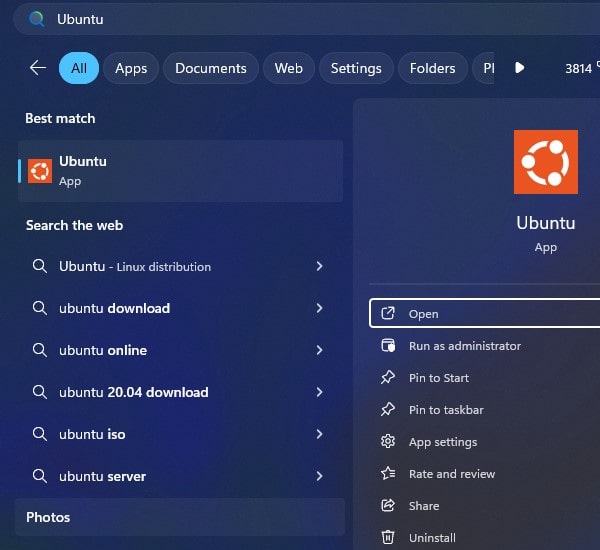Click the App settings gear icon
Image resolution: width=600 pixels, height=550 pixels.
click(388, 442)
